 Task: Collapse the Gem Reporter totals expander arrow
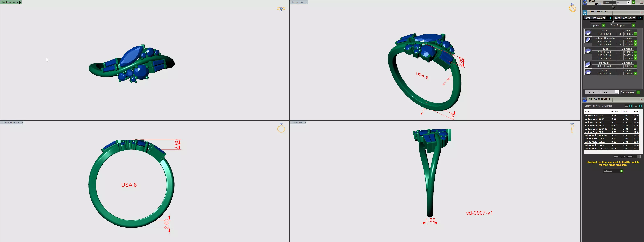613,22
